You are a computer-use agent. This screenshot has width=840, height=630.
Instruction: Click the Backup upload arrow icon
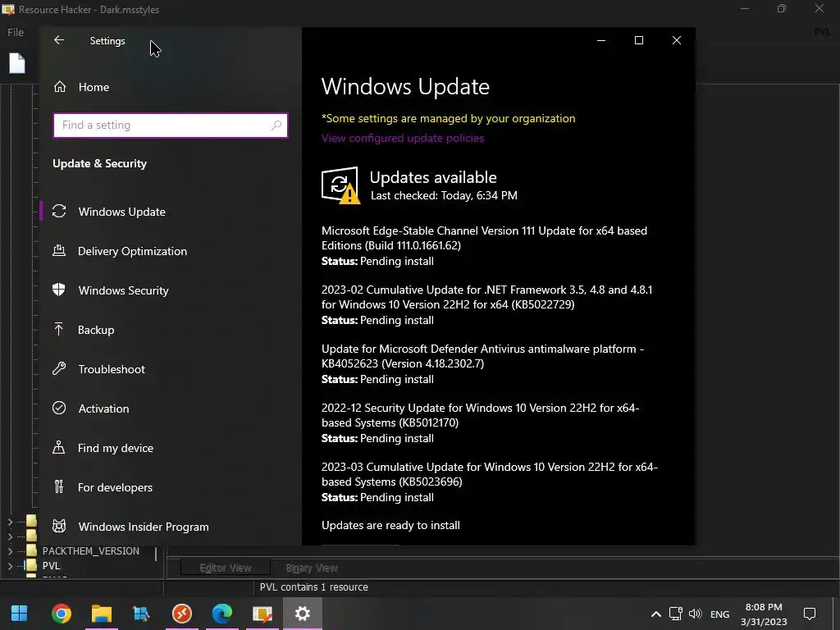[x=59, y=329]
